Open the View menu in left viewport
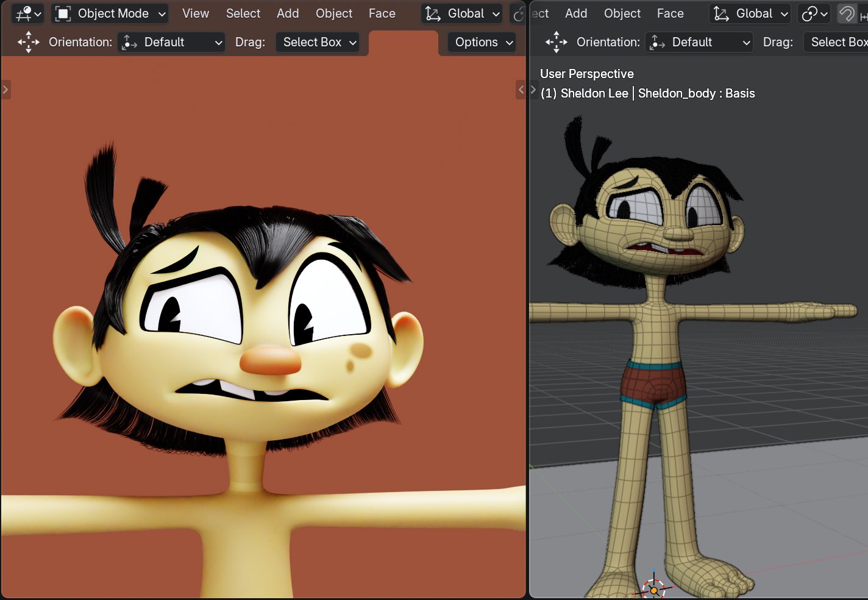Screen dimensions: 868x600 (x=195, y=13)
